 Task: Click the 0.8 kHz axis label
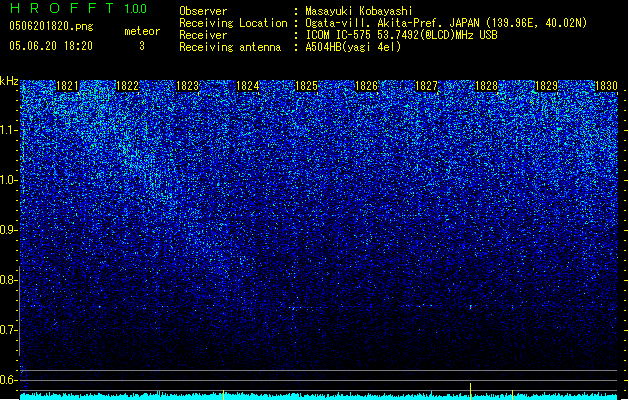coord(8,280)
